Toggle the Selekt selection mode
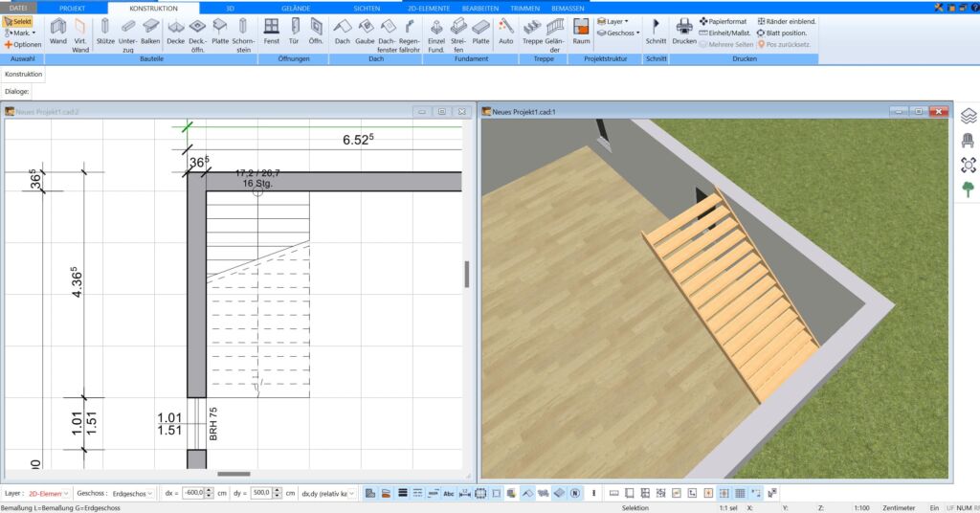980x513 pixels. click(17, 21)
